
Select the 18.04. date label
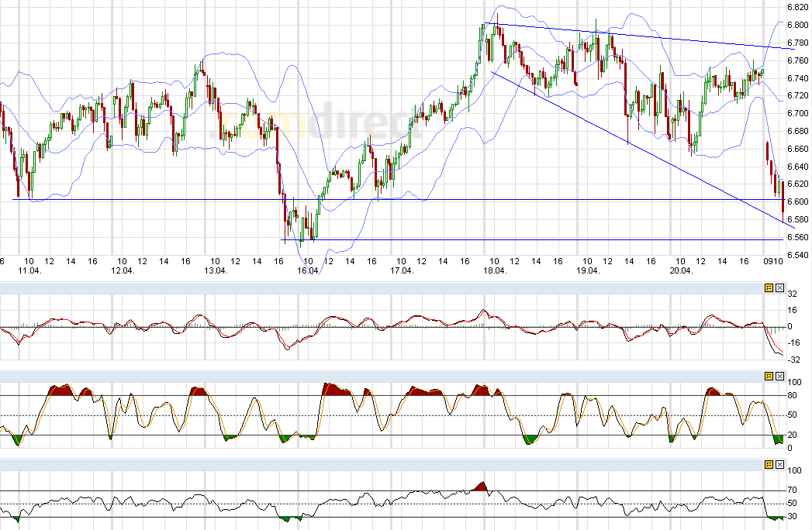(x=495, y=270)
